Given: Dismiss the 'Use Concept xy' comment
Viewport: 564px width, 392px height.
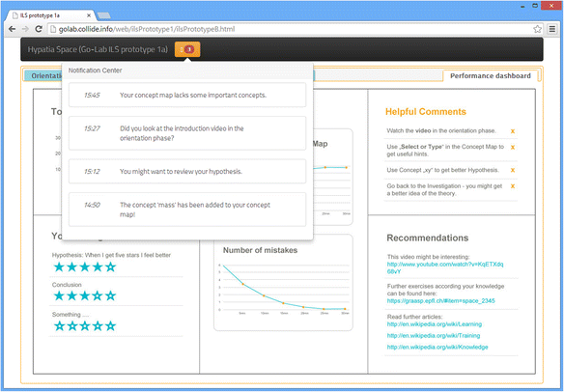Looking at the screenshot, I should click(x=513, y=170).
